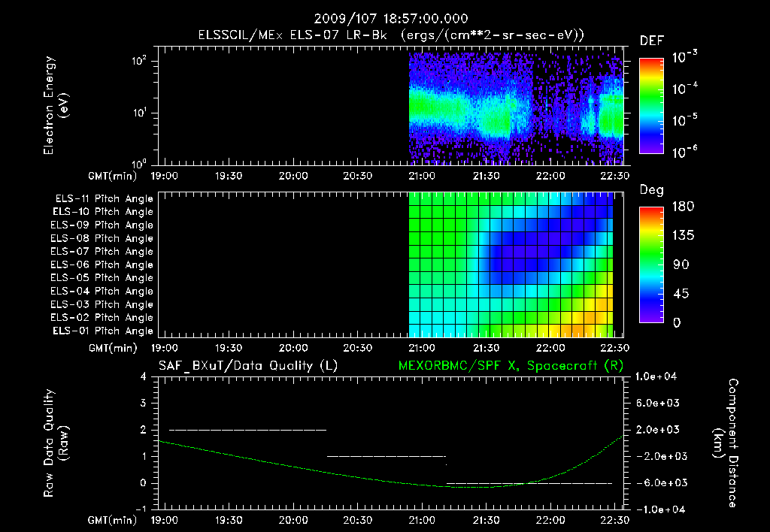This screenshot has height=532, width=770.
Task: Select the 135 tick on Deg scale
Action: pos(683,235)
